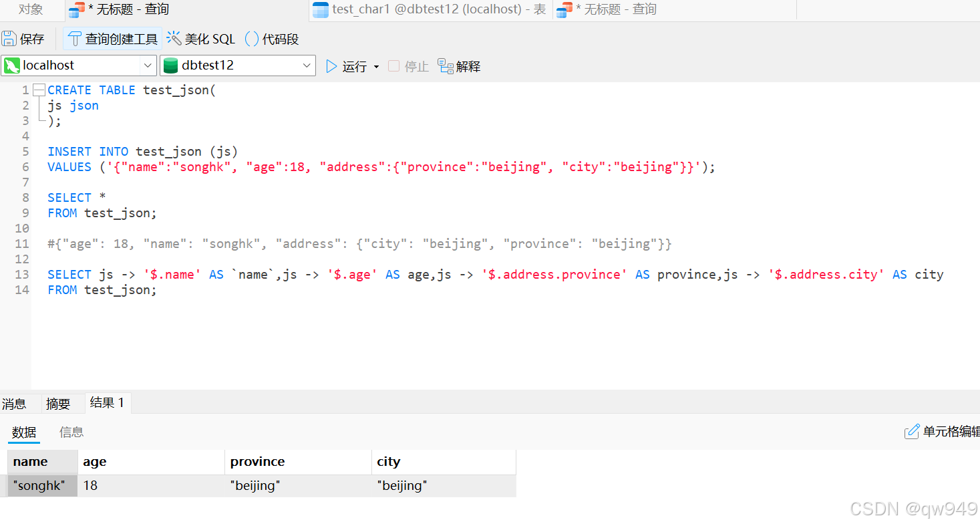980x526 pixels.
Task: Click the Navicat query icon on 无标题 tab
Action: click(73, 9)
